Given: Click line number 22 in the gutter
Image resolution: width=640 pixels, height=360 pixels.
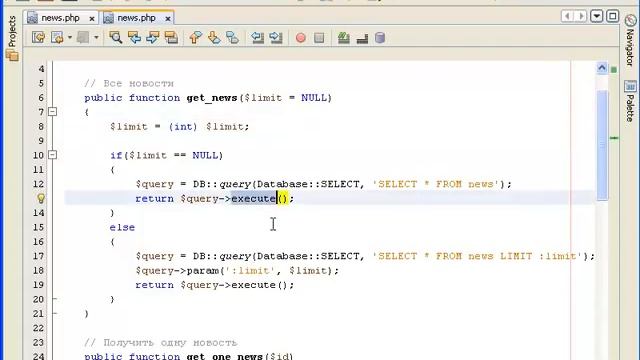Looking at the screenshot, I should click(38, 328).
